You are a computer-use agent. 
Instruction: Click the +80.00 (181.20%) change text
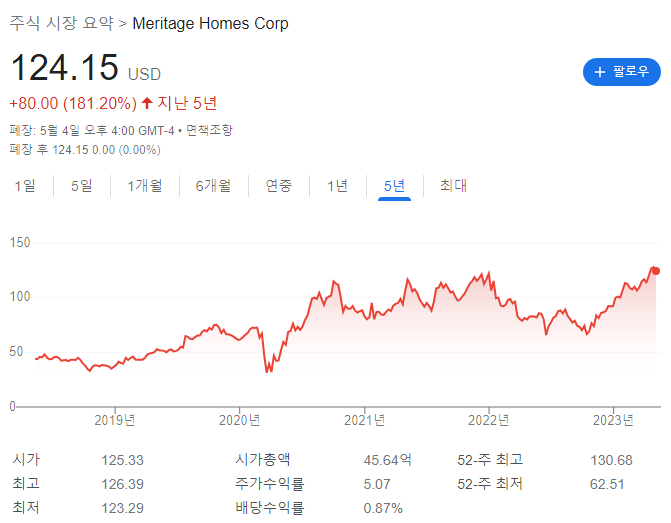click(73, 104)
